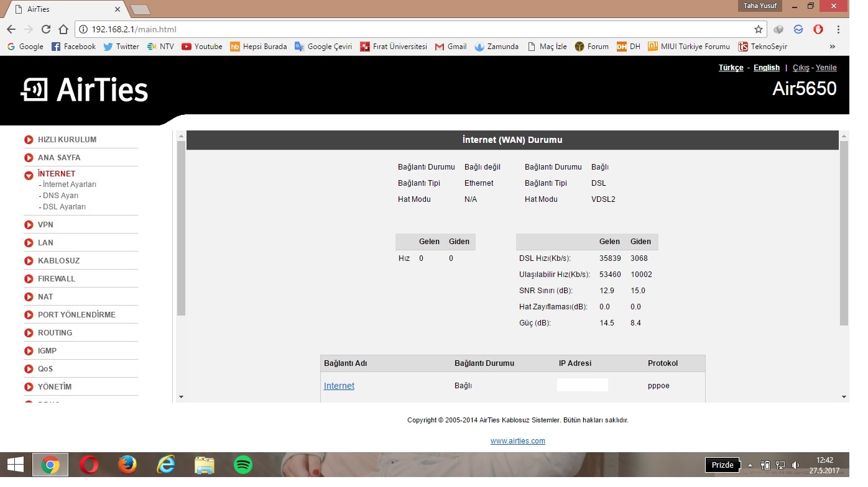Viewport: 868px width, 487px height.
Task: Open a new tab button
Action: click(141, 9)
